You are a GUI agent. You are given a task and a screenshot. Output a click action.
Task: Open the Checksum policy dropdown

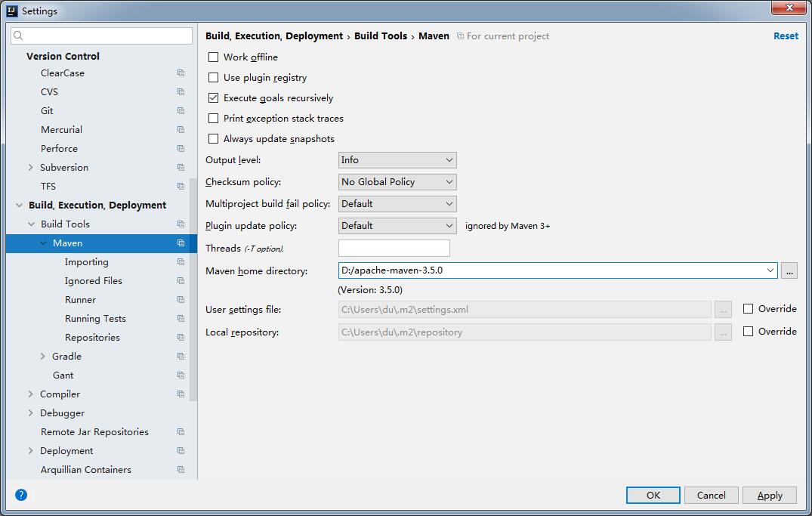click(397, 181)
